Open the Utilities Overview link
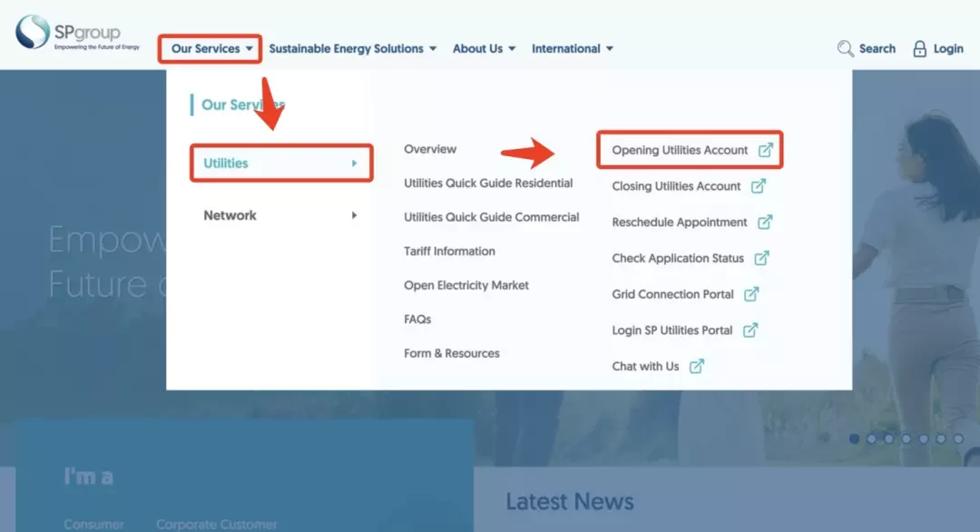The height and width of the screenshot is (532, 980). click(x=430, y=149)
